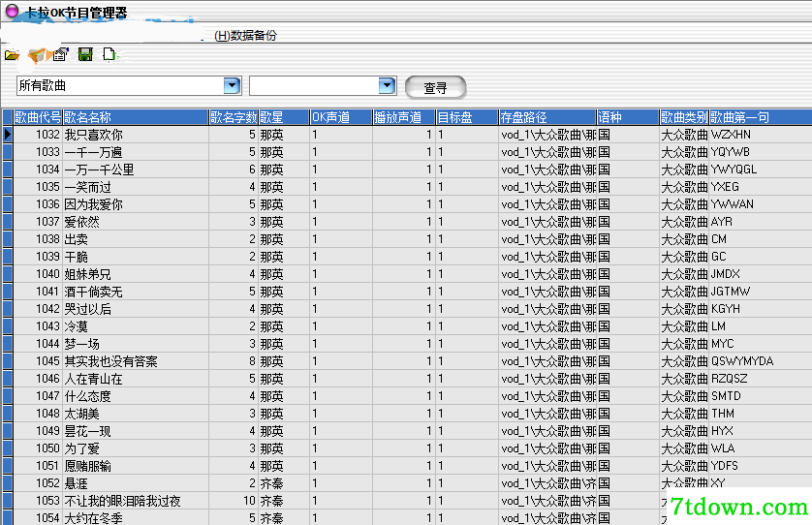Open the properties sheet toolbar icon
The height and width of the screenshot is (525, 812).
tap(61, 54)
